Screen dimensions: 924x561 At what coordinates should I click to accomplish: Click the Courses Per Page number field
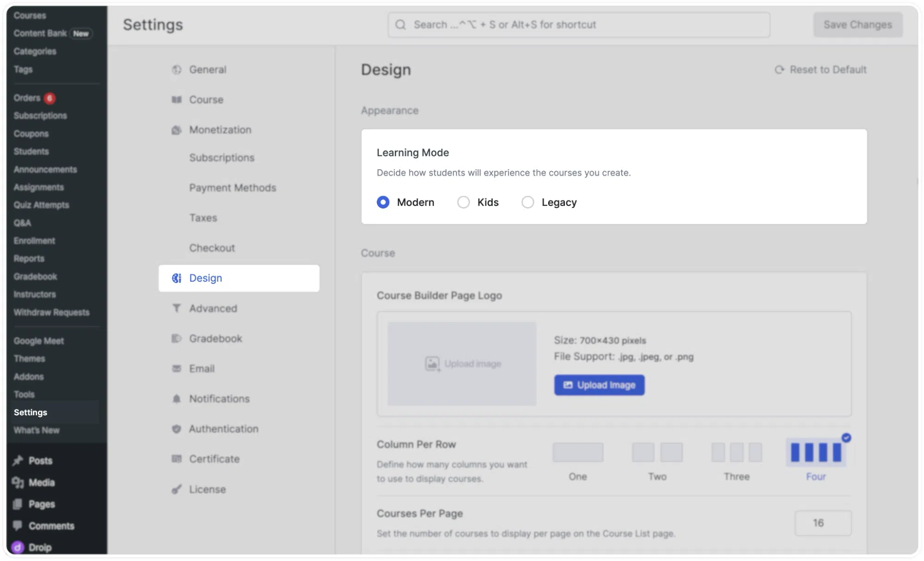point(823,523)
